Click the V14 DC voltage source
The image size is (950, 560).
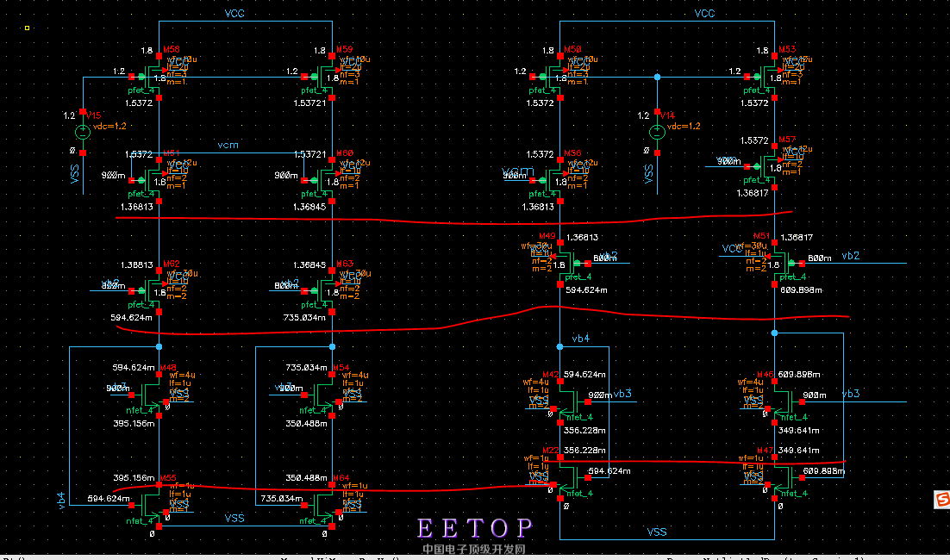click(657, 133)
